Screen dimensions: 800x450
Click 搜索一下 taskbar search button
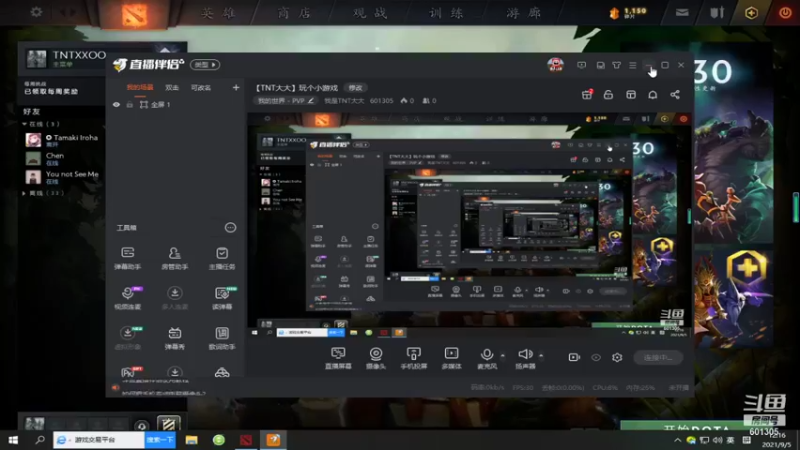coord(160,440)
